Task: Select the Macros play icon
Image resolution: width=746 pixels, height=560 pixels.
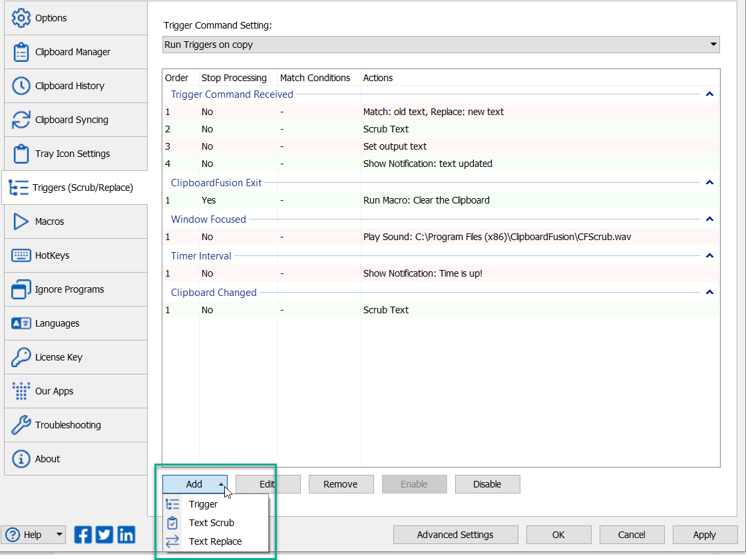Action: tap(19, 221)
